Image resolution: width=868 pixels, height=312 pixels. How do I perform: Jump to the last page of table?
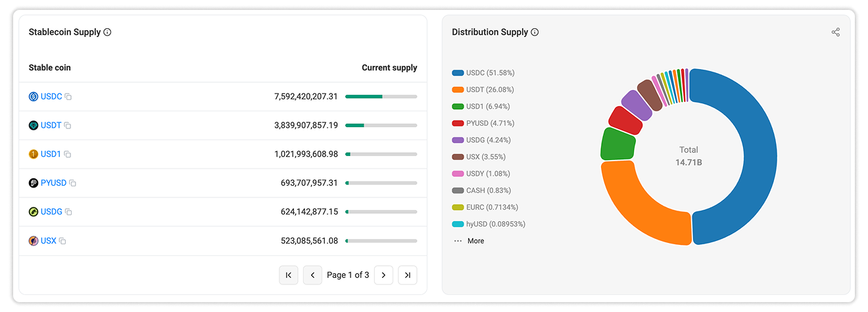[408, 275]
